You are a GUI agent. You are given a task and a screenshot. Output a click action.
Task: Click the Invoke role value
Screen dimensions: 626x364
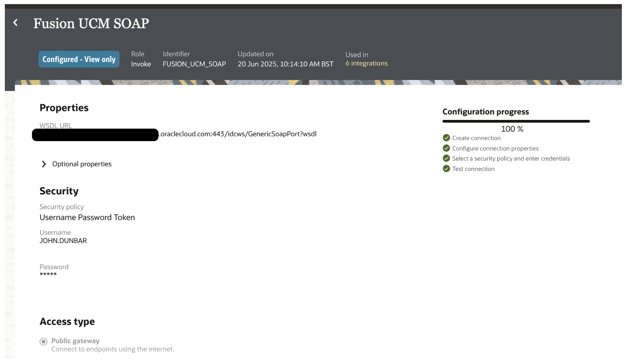tap(141, 64)
